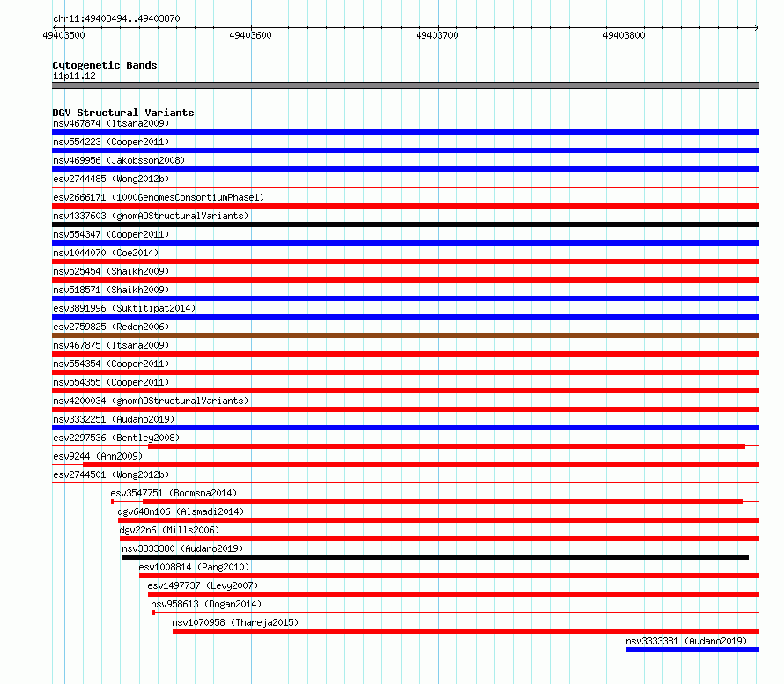
Task: Select esv1497737 (Levy2007) variant label
Action: click(203, 585)
